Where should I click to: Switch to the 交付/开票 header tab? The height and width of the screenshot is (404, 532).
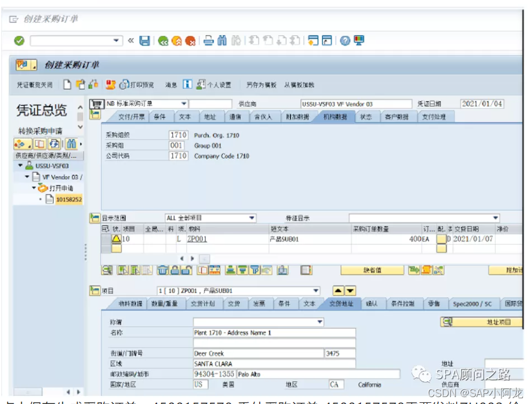pyautogui.click(x=131, y=117)
